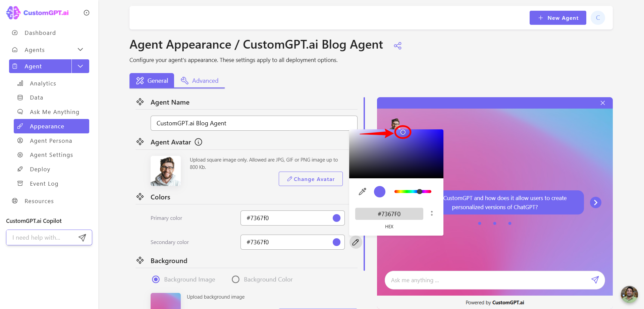Send chat message in preview
The width and height of the screenshot is (644, 309).
[595, 280]
